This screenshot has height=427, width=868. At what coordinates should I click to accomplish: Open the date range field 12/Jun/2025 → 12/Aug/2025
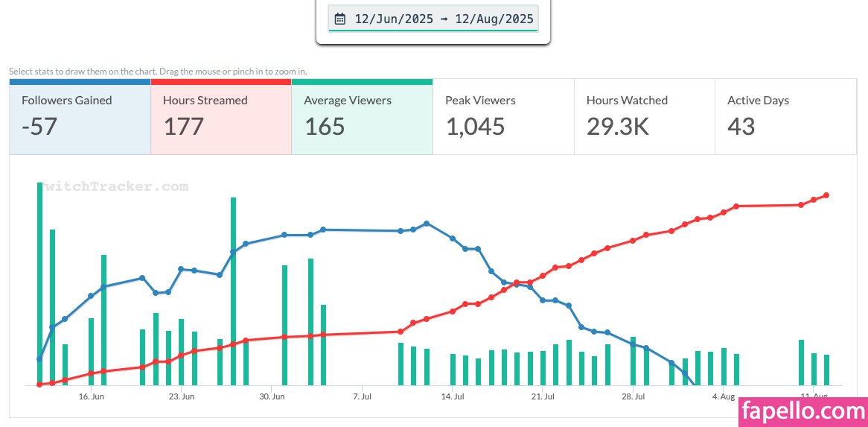(x=444, y=19)
